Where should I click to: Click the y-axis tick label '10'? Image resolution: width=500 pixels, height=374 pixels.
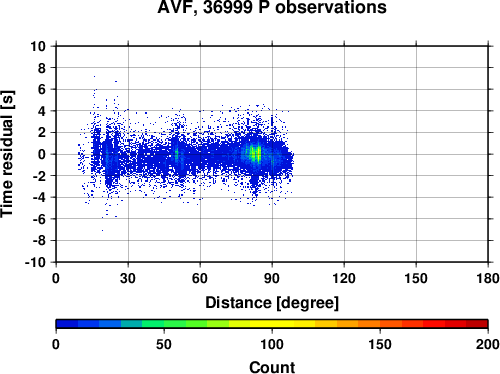click(38, 46)
